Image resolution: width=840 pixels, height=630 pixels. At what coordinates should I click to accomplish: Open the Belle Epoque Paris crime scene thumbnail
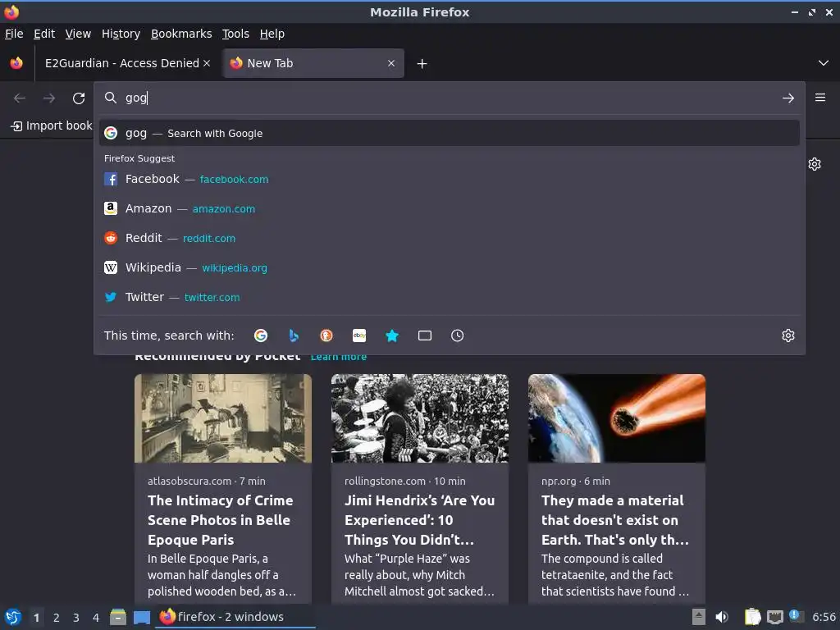(x=223, y=418)
